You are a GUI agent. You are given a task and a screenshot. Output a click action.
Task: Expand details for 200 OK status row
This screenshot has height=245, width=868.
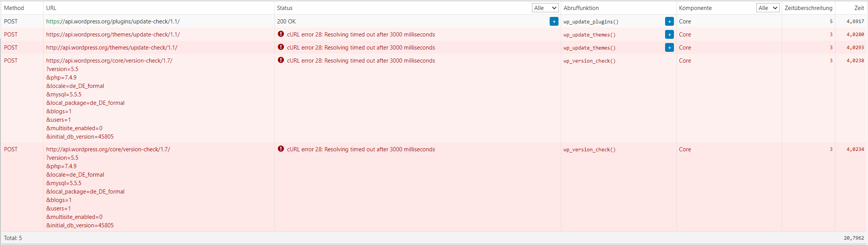point(554,22)
